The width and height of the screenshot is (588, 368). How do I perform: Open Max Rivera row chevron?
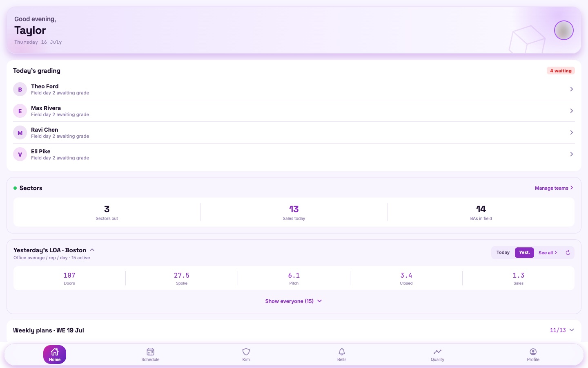(572, 111)
